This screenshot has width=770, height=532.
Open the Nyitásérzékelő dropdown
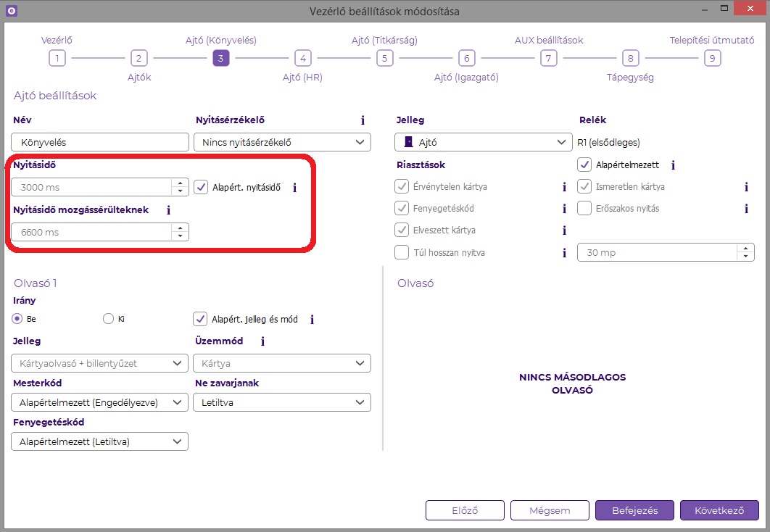tap(282, 143)
